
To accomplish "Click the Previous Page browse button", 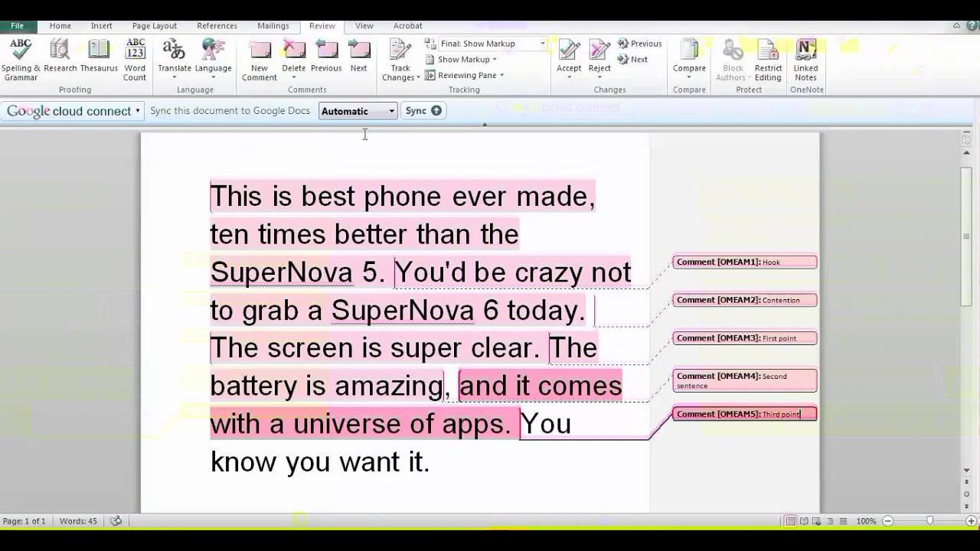I will coord(966,483).
